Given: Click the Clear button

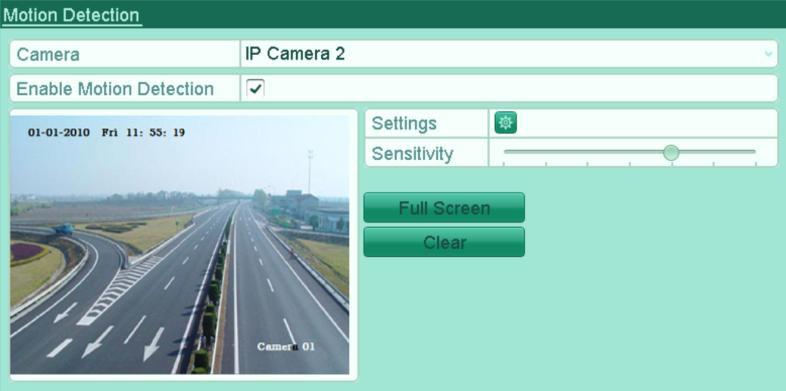Looking at the screenshot, I should [x=444, y=242].
